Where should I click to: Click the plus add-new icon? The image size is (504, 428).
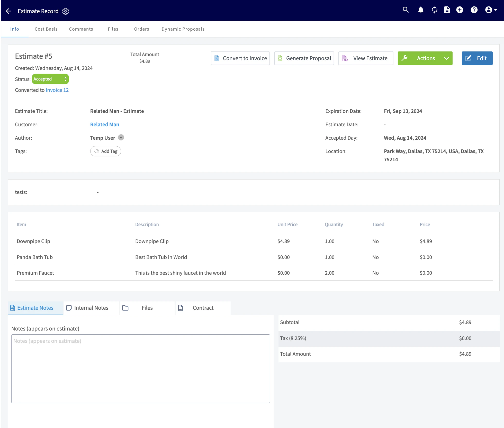click(x=460, y=10)
